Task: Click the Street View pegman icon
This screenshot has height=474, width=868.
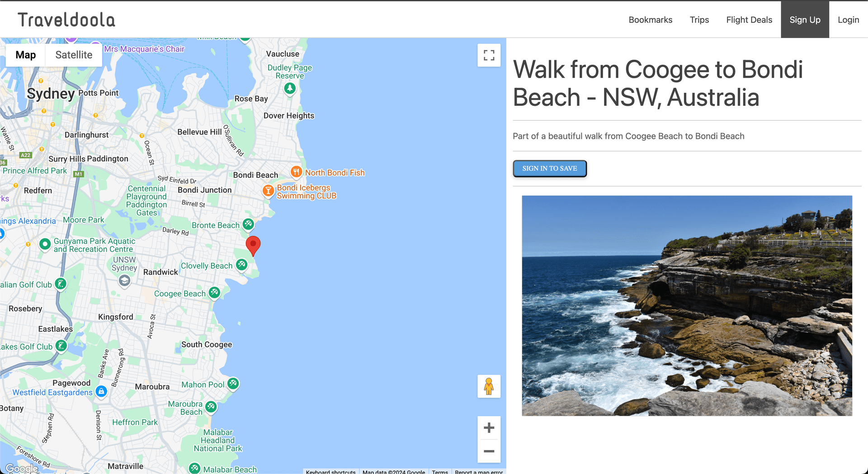Action: 489,386
